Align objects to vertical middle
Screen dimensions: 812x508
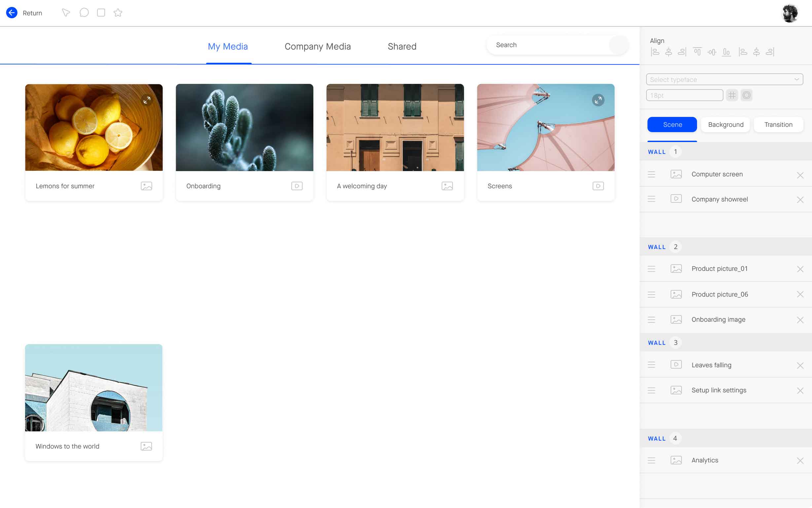pyautogui.click(x=712, y=52)
